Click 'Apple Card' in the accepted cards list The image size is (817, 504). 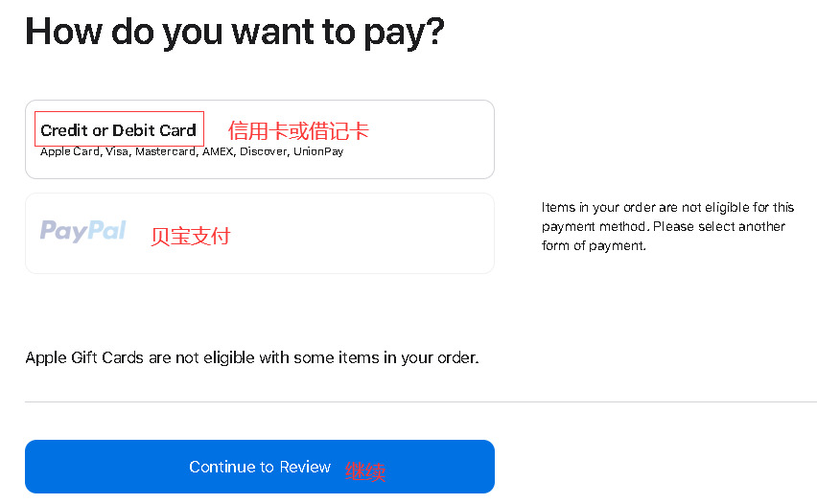click(x=69, y=151)
